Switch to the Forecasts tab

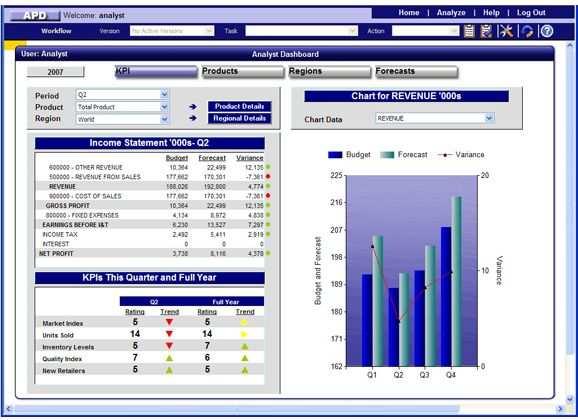tap(416, 72)
